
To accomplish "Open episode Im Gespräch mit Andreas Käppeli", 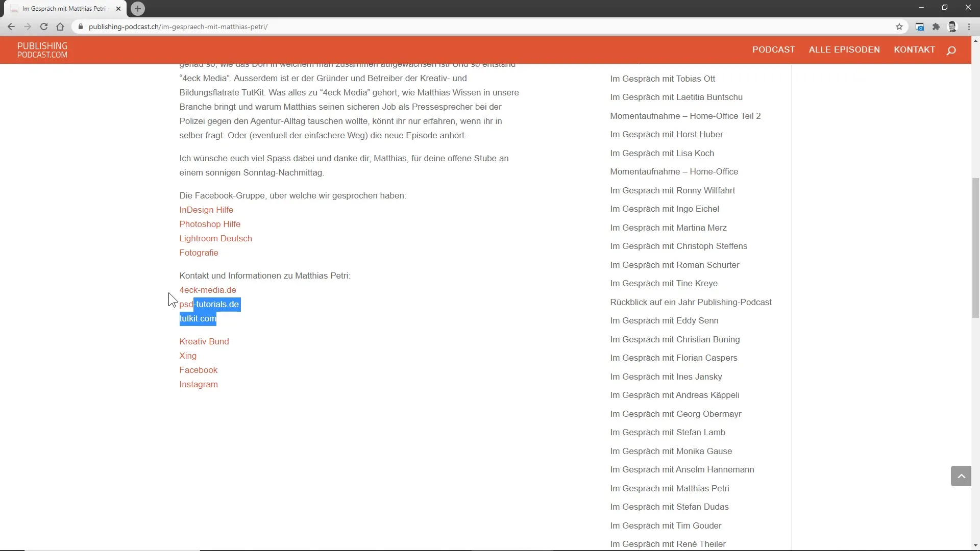I will (x=675, y=395).
